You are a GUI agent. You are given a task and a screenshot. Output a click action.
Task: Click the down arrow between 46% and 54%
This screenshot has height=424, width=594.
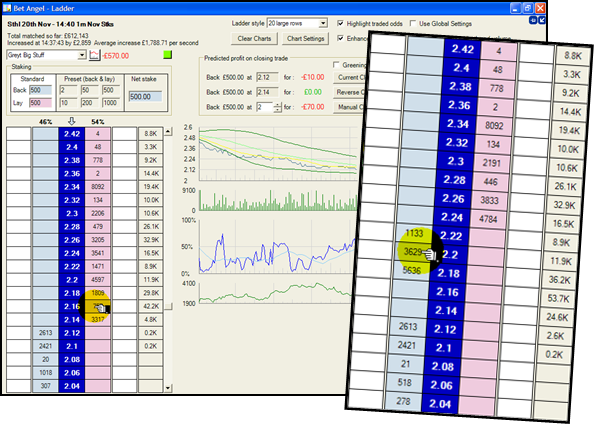(71, 121)
